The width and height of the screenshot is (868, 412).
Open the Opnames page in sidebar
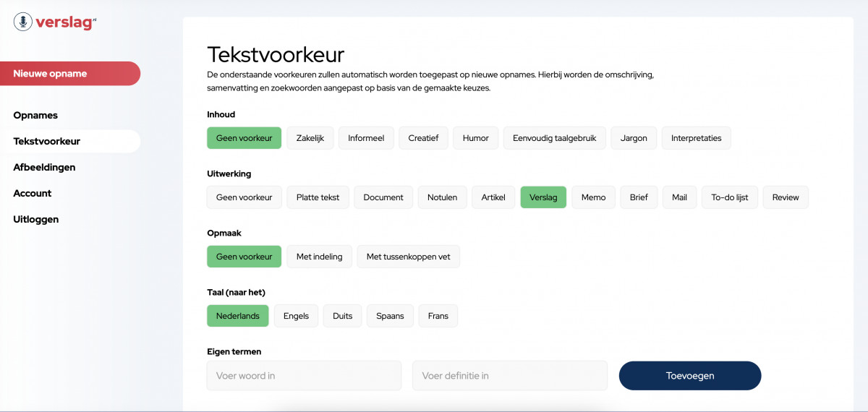point(35,116)
